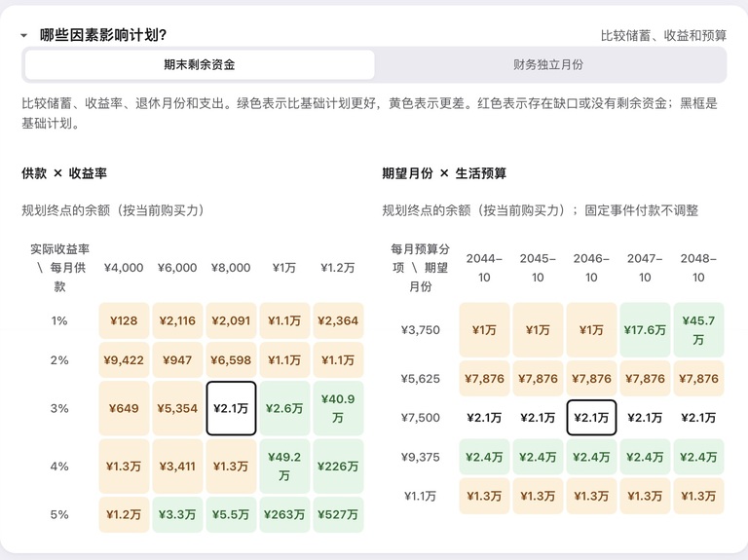This screenshot has width=748, height=560.
Task: Click the ¥49.2万 cell
Action: tap(284, 467)
